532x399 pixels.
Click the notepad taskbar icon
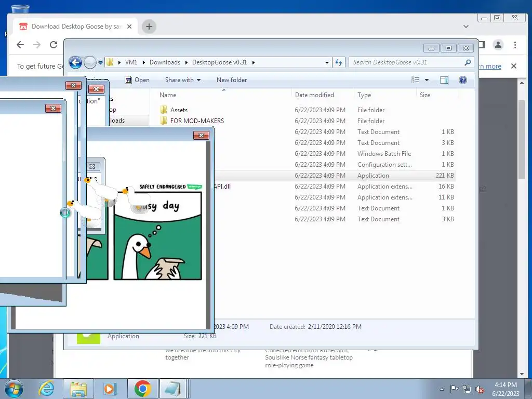coord(173,389)
